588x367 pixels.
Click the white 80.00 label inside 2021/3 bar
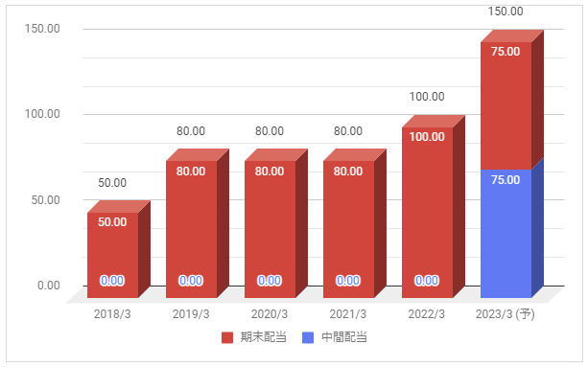click(348, 172)
